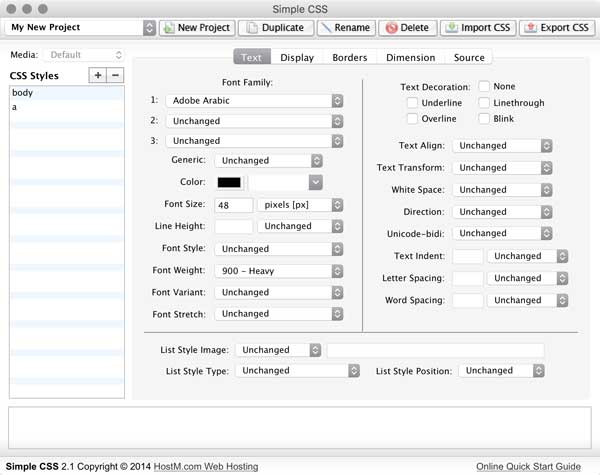The height and width of the screenshot is (475, 600).
Task: Check the None text decoration checkbox
Action: click(x=484, y=86)
